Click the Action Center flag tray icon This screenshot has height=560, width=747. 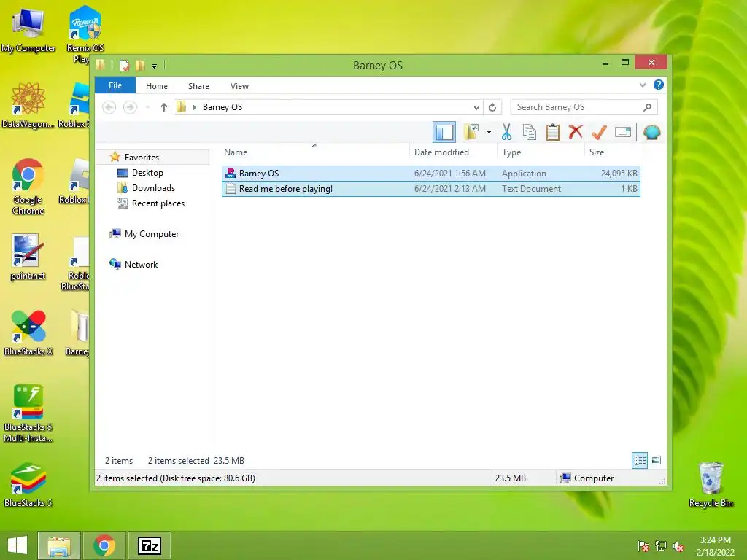(x=643, y=546)
